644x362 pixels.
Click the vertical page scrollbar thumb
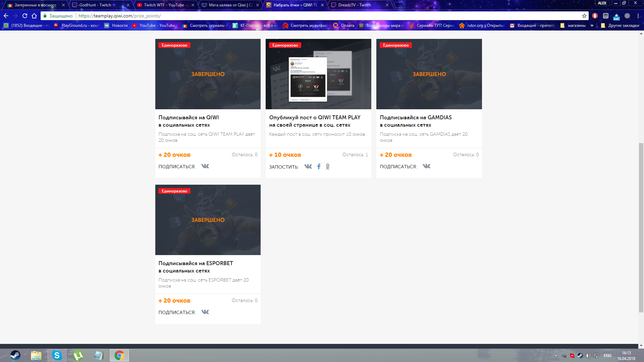(641, 228)
